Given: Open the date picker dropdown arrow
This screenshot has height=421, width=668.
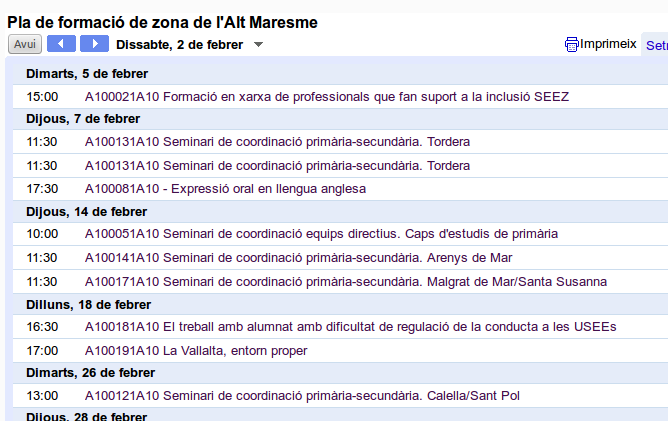Looking at the screenshot, I should 258,45.
